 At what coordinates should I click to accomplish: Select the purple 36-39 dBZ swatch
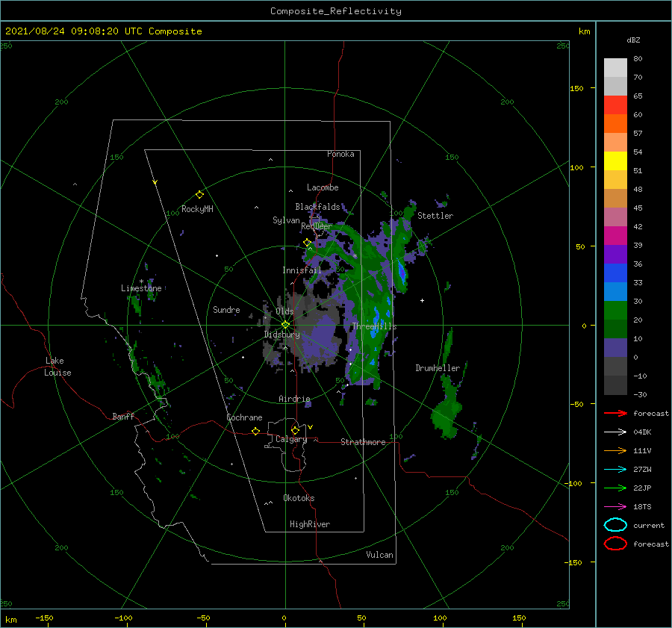(615, 255)
